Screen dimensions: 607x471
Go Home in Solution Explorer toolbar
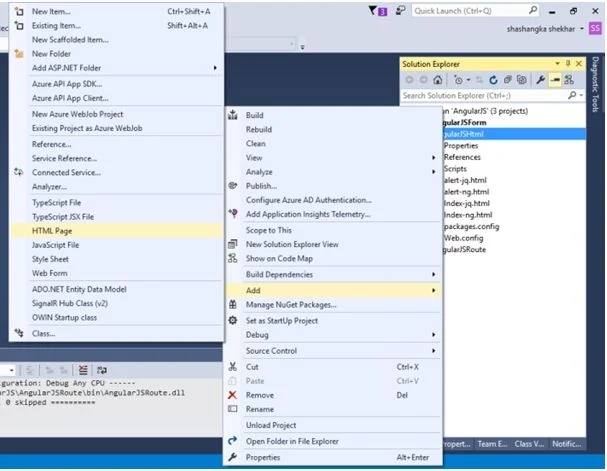point(438,80)
